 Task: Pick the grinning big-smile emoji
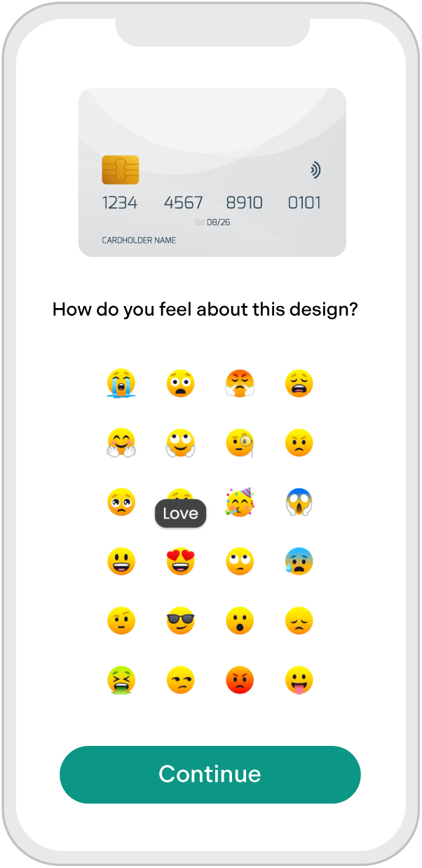click(x=121, y=562)
